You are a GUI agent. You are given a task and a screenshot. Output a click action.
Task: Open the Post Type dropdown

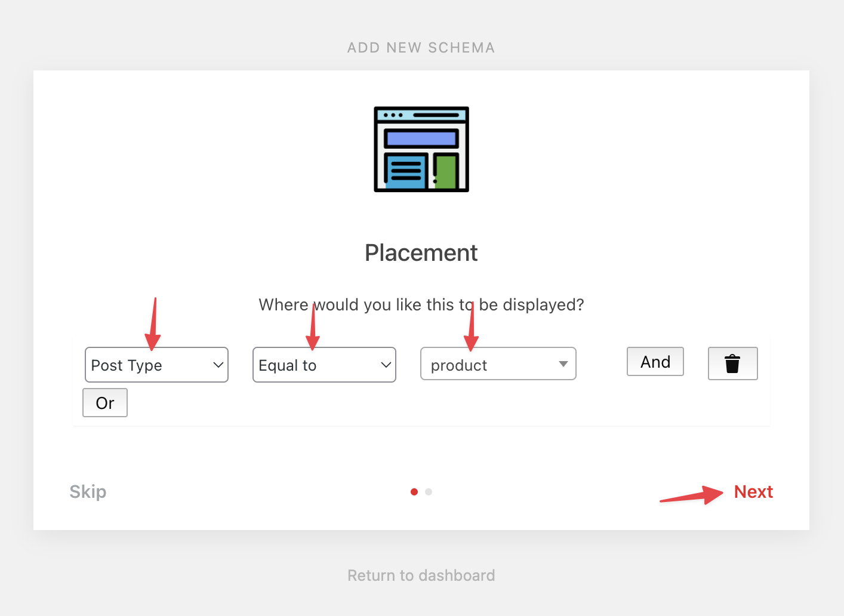tap(156, 365)
